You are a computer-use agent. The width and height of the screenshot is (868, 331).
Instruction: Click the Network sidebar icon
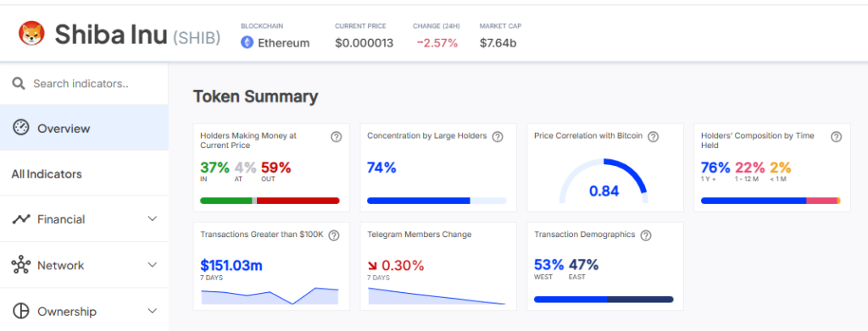(x=21, y=265)
